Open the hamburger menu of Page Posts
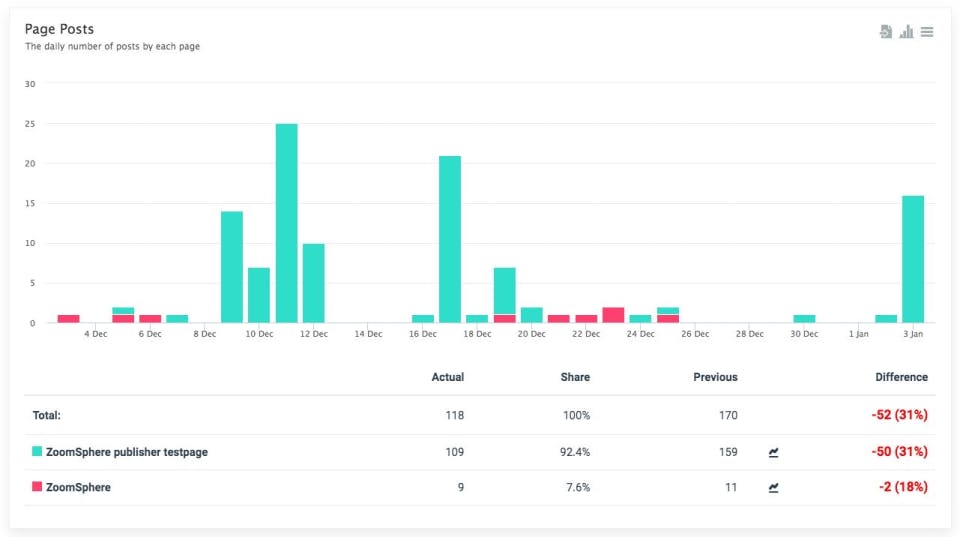 tap(927, 32)
